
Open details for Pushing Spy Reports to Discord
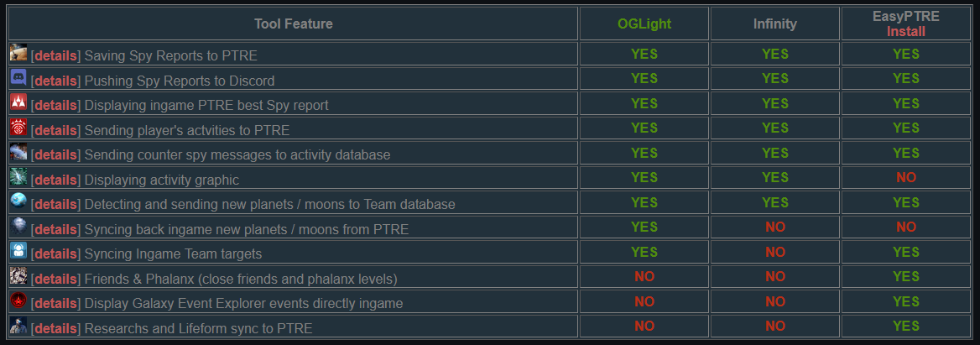pos(55,81)
